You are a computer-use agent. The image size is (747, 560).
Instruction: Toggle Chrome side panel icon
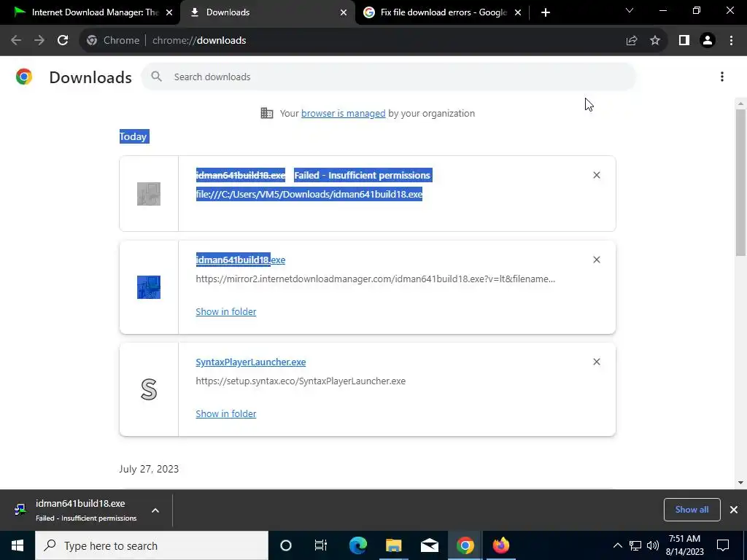click(x=684, y=41)
